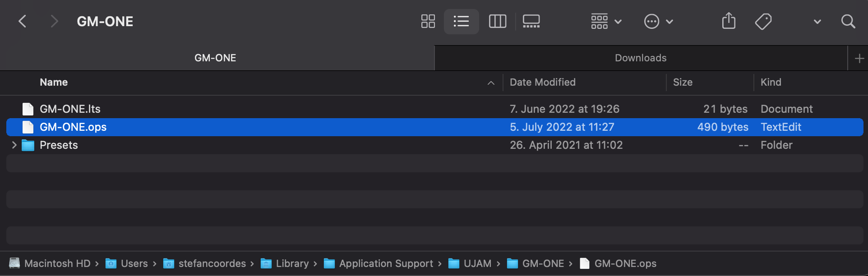Click the 490 bytes size value
868x276 pixels.
[723, 127]
